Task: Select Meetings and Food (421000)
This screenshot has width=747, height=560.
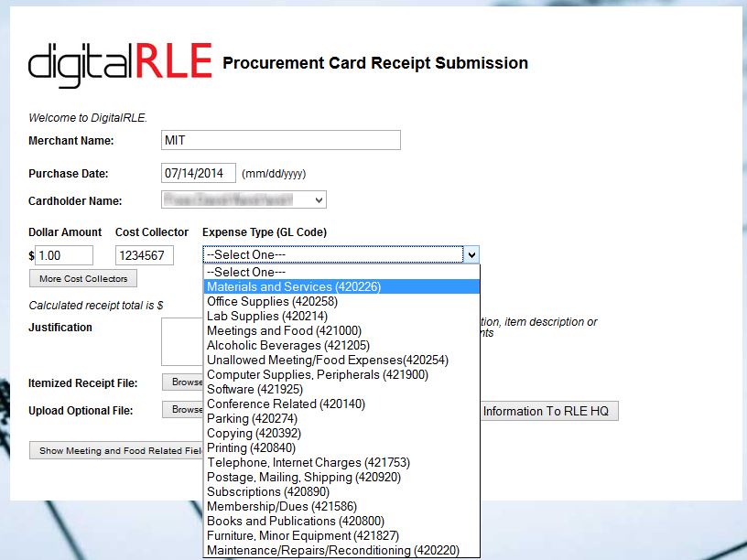Action: [x=284, y=330]
